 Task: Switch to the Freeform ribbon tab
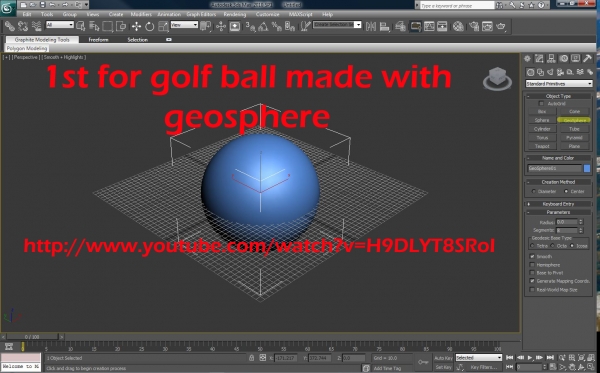(x=98, y=40)
